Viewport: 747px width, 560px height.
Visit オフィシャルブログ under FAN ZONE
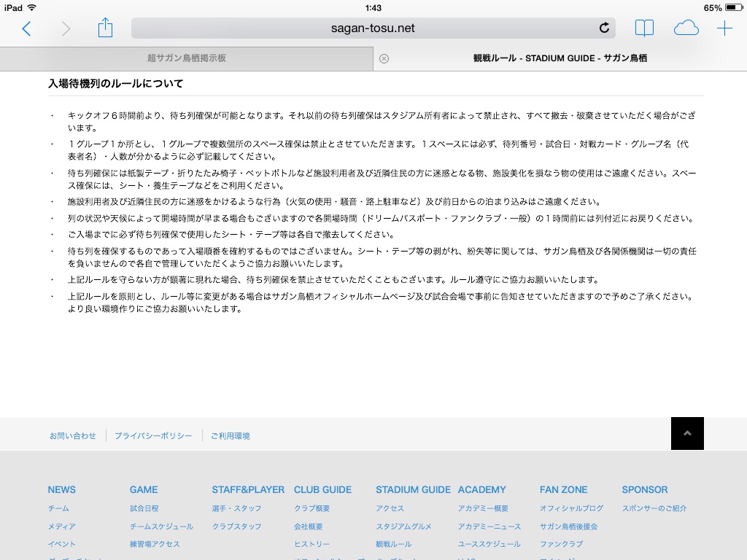coord(571,508)
